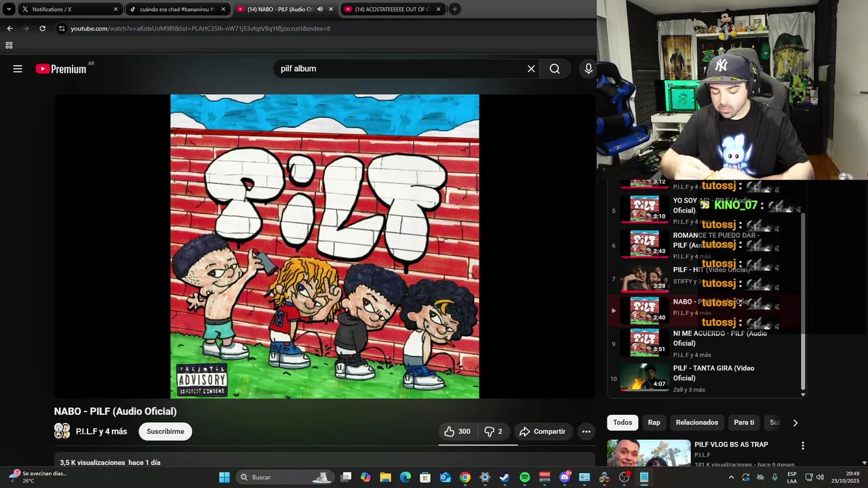Click the taskbar Buscar search box
This screenshot has width=868, height=488.
[x=285, y=477]
